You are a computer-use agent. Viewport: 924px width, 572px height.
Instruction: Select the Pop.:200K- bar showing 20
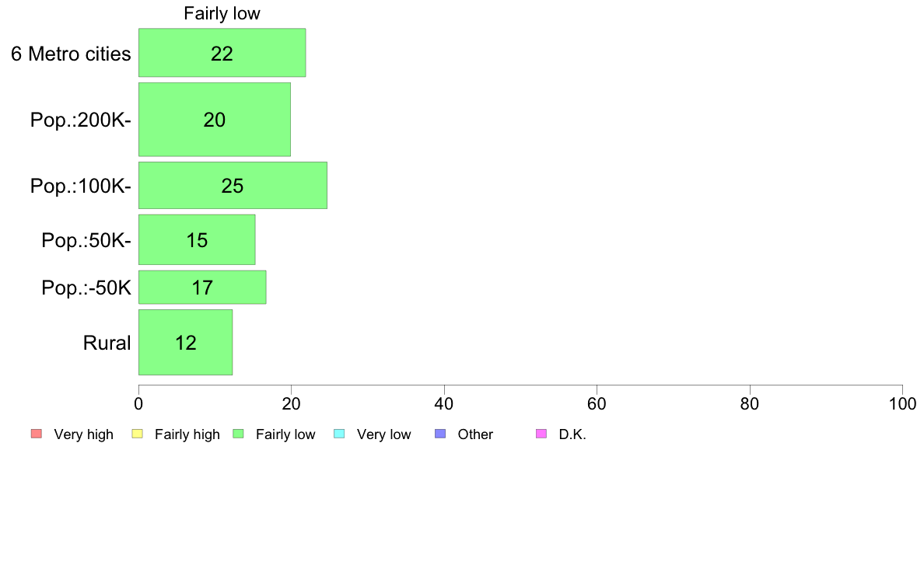point(215,120)
